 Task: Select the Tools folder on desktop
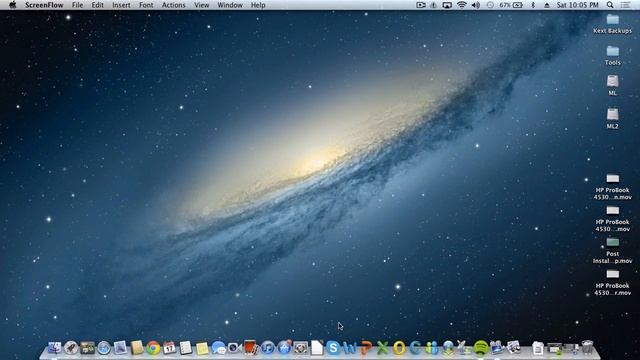[x=612, y=56]
